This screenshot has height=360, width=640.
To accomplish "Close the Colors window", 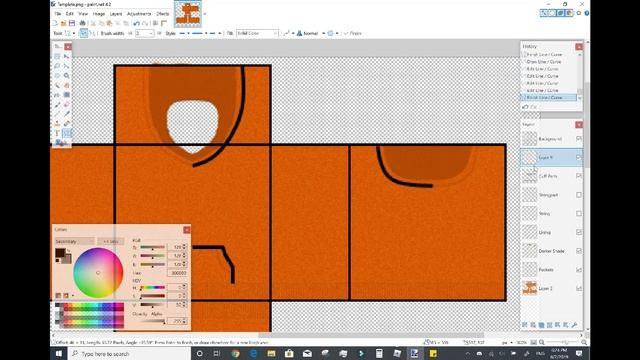I will [x=187, y=230].
